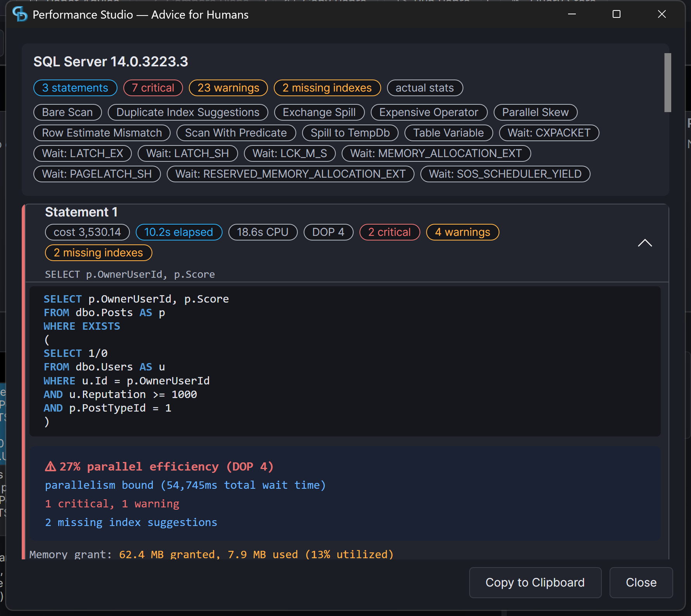
Task: Click the 'cost 3,530.14' badge
Action: click(x=88, y=232)
